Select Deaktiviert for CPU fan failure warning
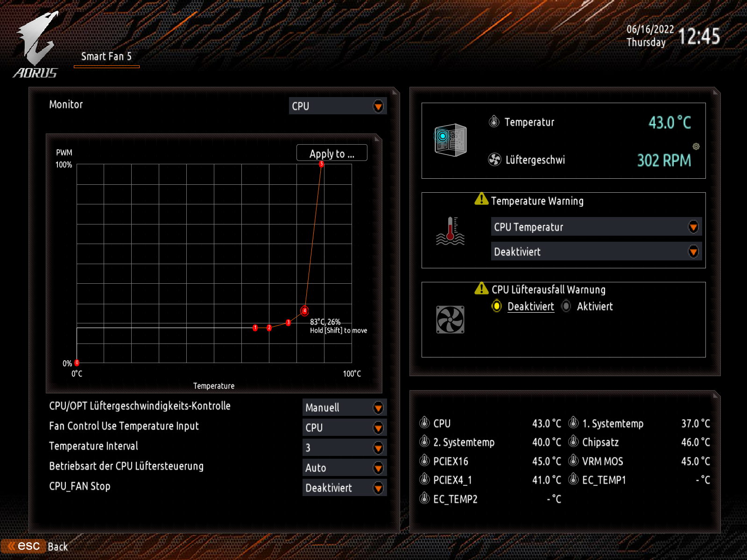747x560 pixels. [523, 307]
